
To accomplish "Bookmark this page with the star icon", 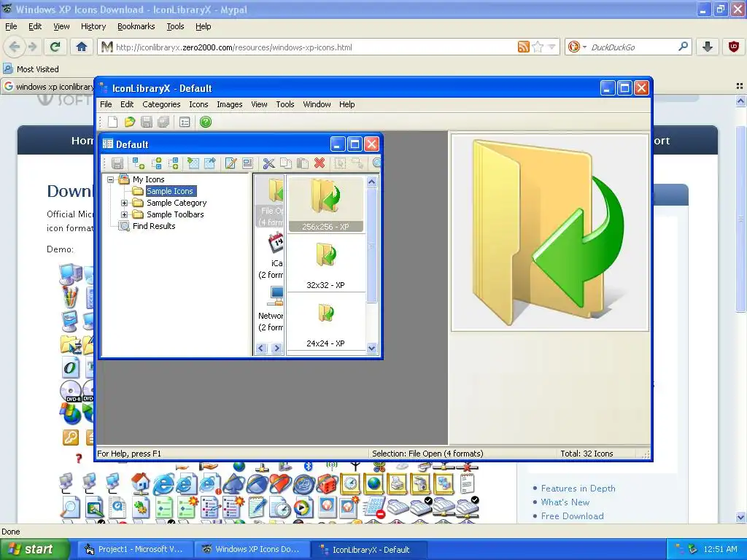I will tap(538, 47).
